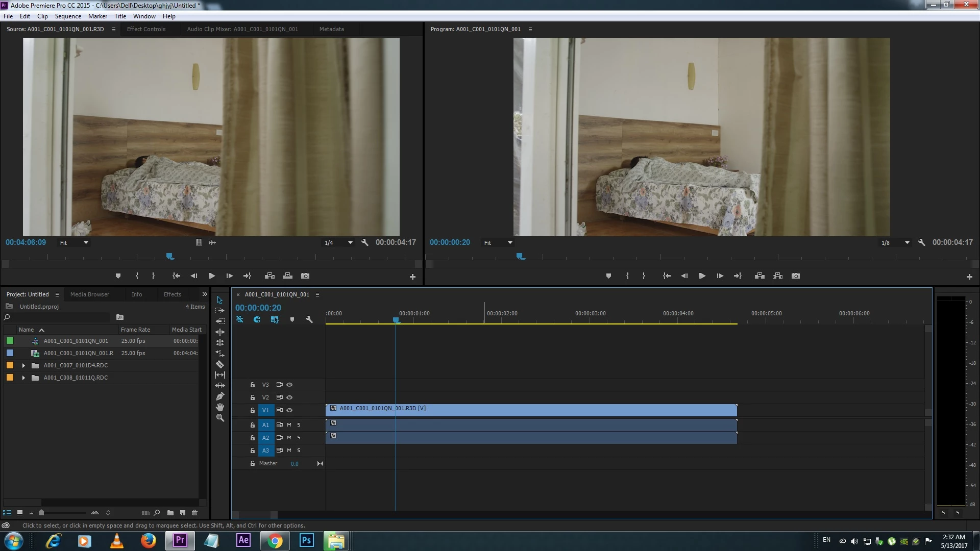The height and width of the screenshot is (551, 980).
Task: Click Project panel icon-size zoom slider
Action: point(42,513)
